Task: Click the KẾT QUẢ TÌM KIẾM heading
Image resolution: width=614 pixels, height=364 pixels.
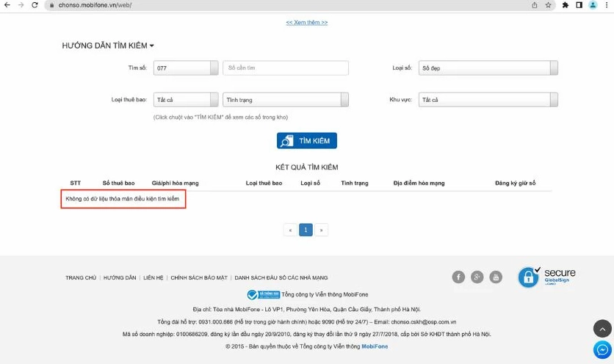Action: tap(306, 167)
